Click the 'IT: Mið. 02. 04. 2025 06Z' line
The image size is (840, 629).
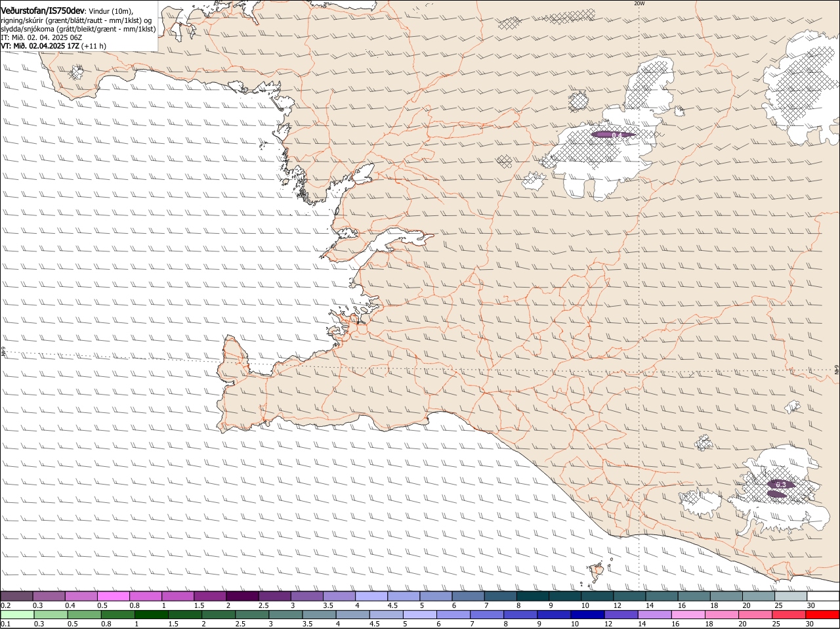(41, 37)
